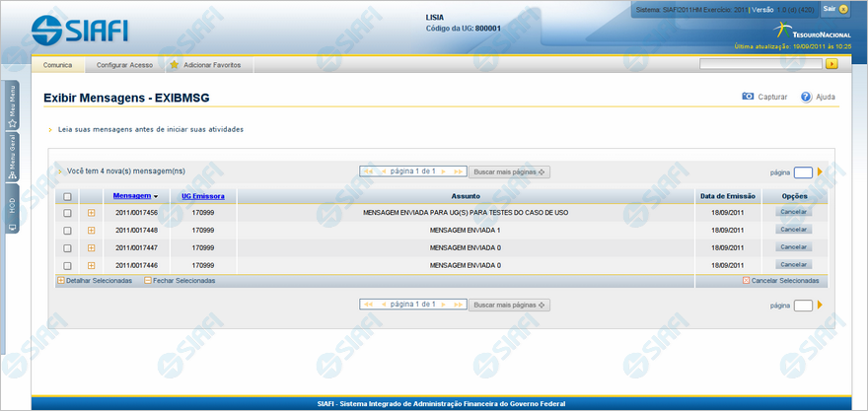Open the Ajuda help icon
This screenshot has width=868, height=411.
click(806, 97)
